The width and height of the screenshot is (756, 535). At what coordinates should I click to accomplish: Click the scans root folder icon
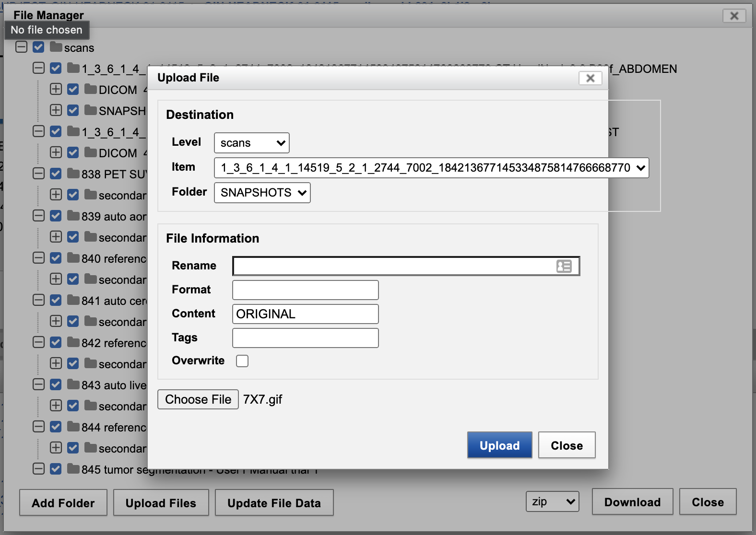[56, 47]
